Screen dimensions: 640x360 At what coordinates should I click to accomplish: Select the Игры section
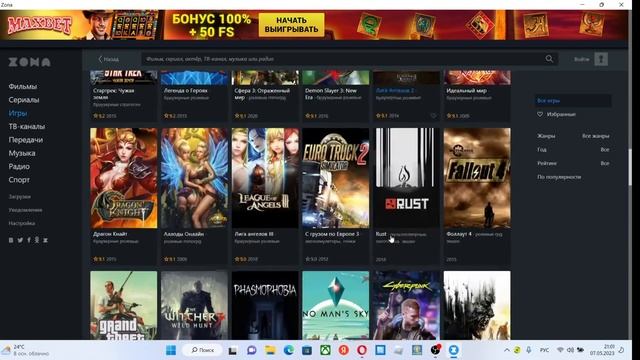click(18, 113)
